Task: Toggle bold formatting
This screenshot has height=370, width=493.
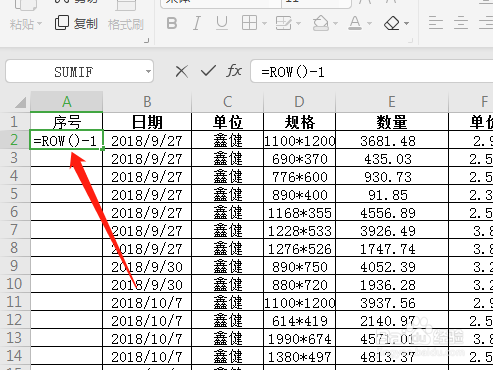Action: tap(172, 24)
